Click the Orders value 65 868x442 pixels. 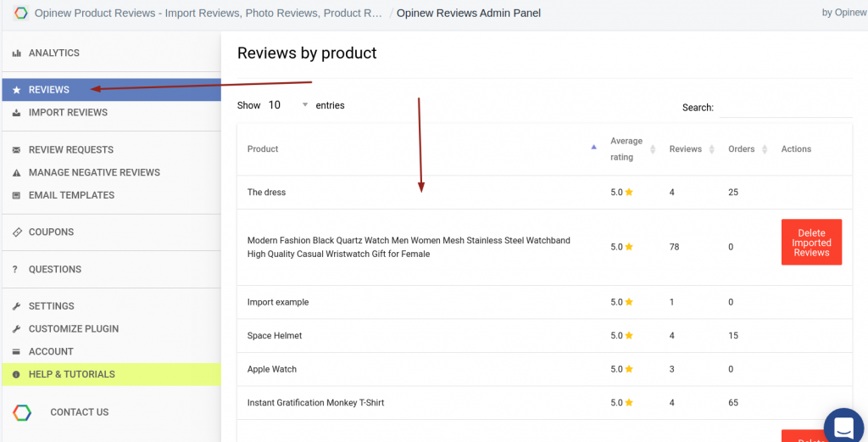(x=733, y=403)
